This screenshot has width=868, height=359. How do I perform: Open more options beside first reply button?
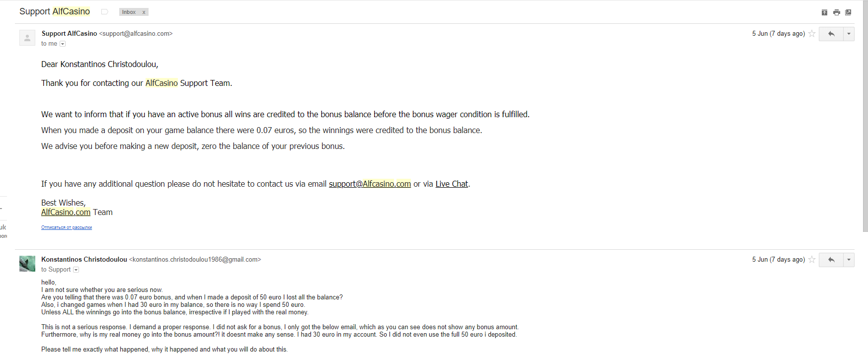click(849, 34)
